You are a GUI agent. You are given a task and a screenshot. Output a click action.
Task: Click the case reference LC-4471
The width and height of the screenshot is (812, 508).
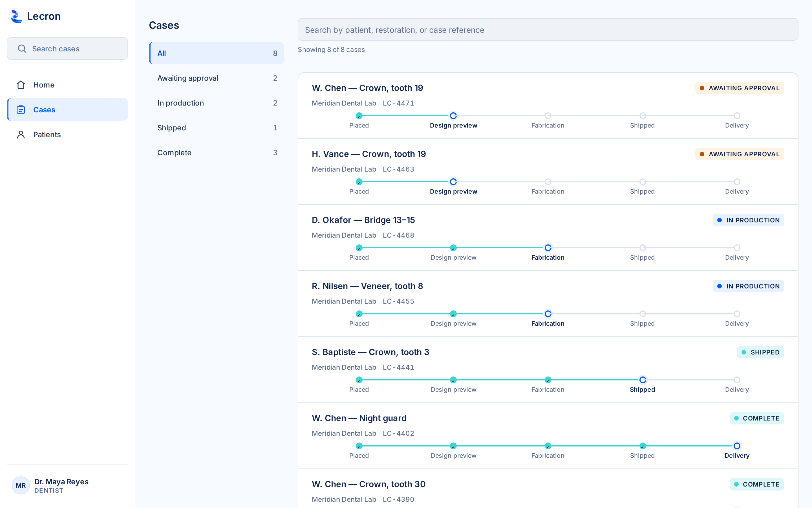point(398,103)
